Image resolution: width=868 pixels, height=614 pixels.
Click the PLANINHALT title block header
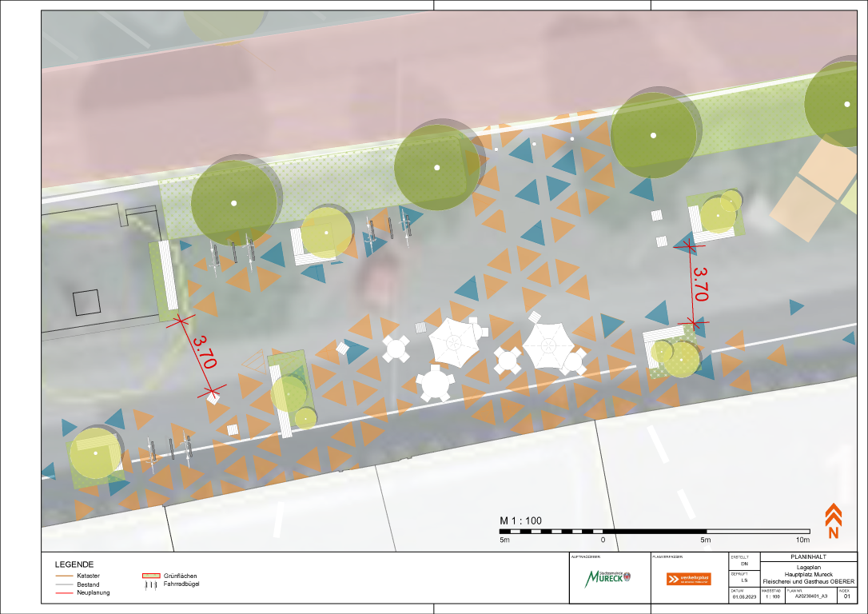click(807, 556)
